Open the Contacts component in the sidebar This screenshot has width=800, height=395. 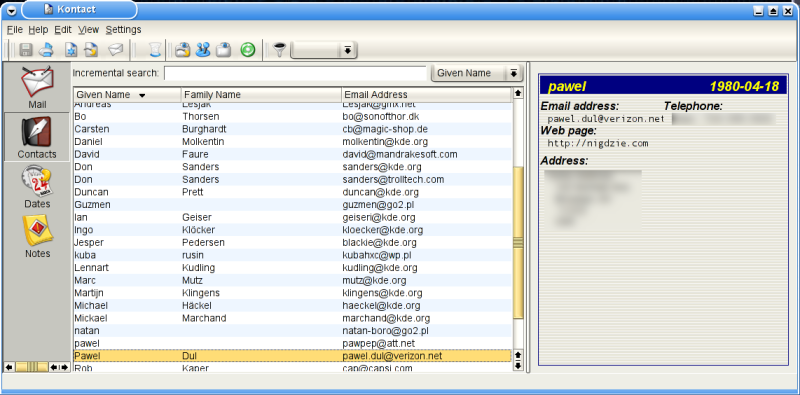tap(37, 137)
